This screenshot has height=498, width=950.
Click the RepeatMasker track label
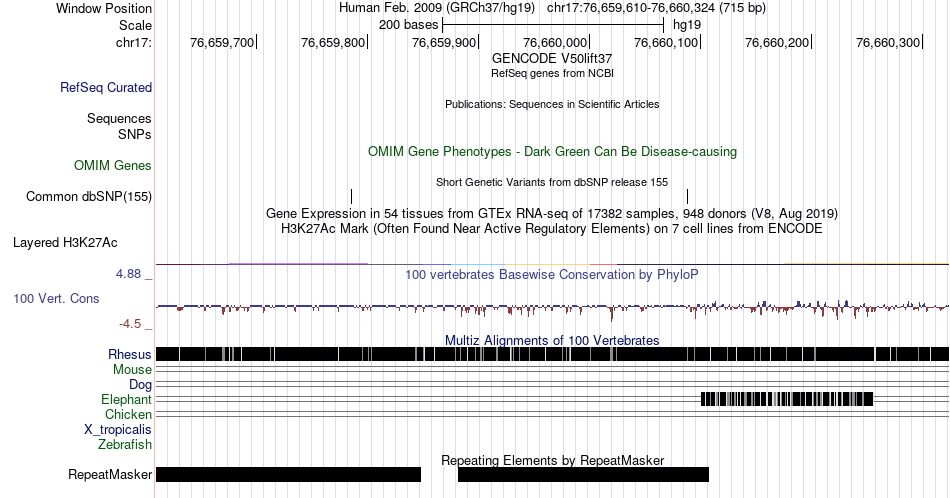[110, 474]
